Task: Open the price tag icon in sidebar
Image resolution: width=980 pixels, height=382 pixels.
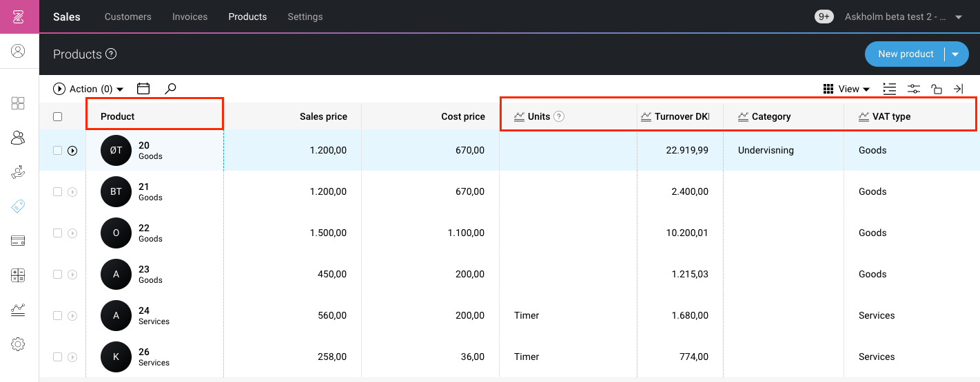Action: pos(19,206)
